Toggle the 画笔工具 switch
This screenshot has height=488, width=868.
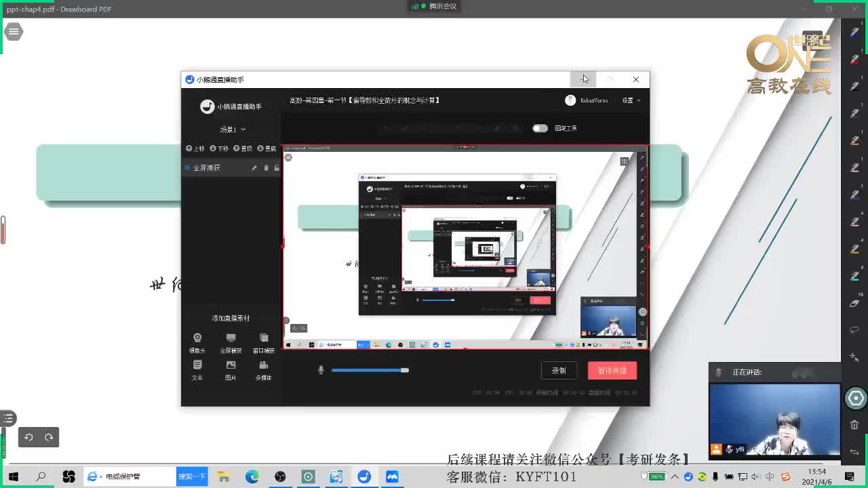pyautogui.click(x=540, y=128)
